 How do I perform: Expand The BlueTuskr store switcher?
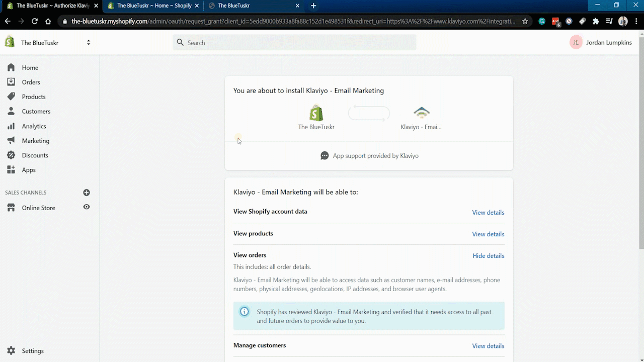point(89,43)
